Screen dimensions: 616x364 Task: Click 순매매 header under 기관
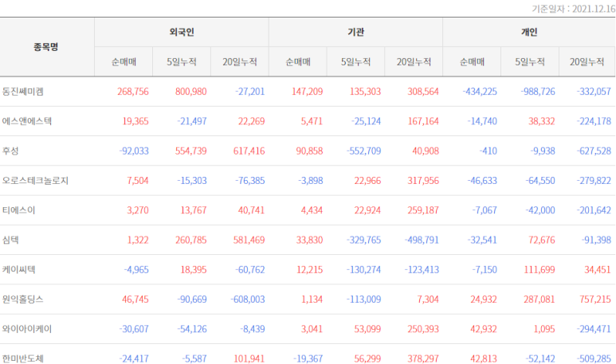(x=298, y=61)
